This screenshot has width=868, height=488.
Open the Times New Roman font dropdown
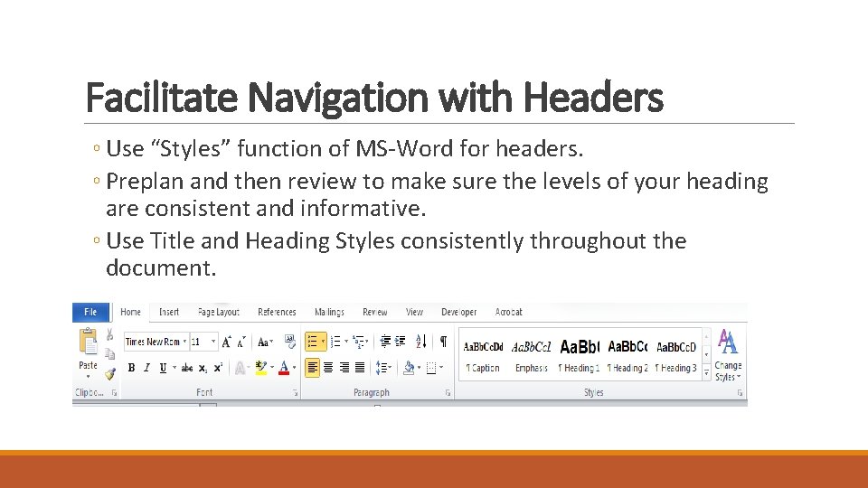(x=184, y=342)
